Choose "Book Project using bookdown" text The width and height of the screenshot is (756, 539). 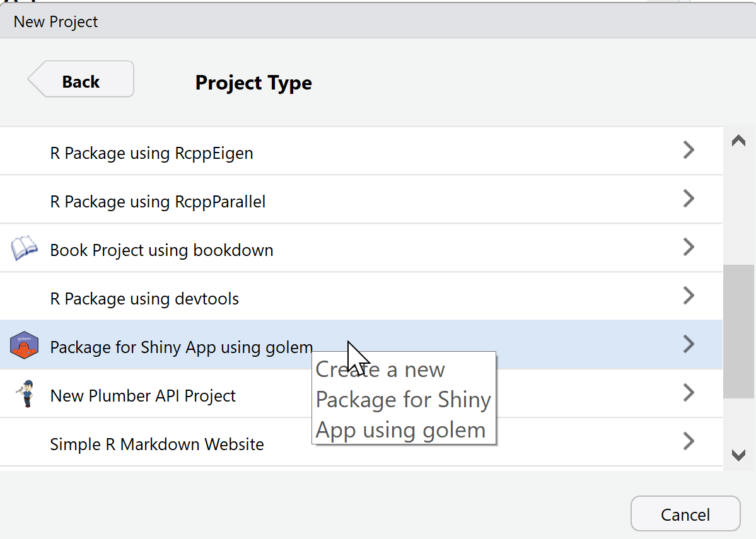click(161, 250)
